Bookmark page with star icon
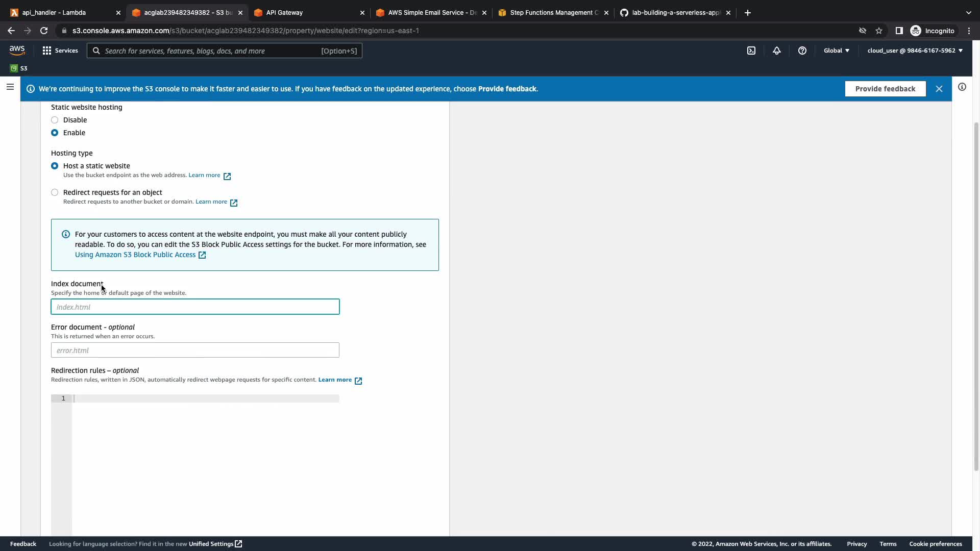 click(x=878, y=31)
